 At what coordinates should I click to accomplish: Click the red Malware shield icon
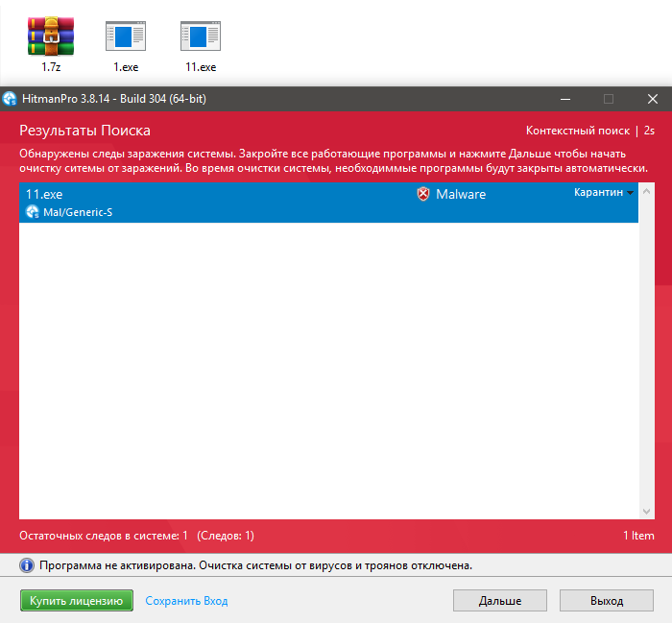(423, 194)
